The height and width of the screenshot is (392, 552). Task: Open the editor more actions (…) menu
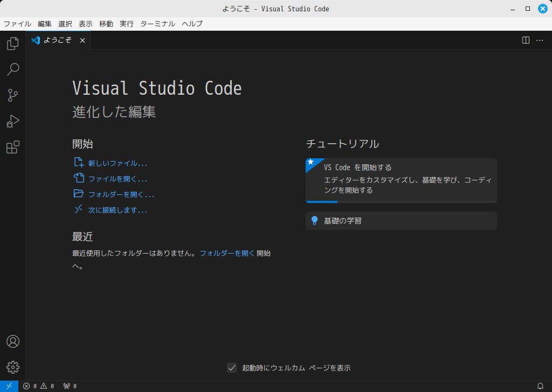(539, 40)
